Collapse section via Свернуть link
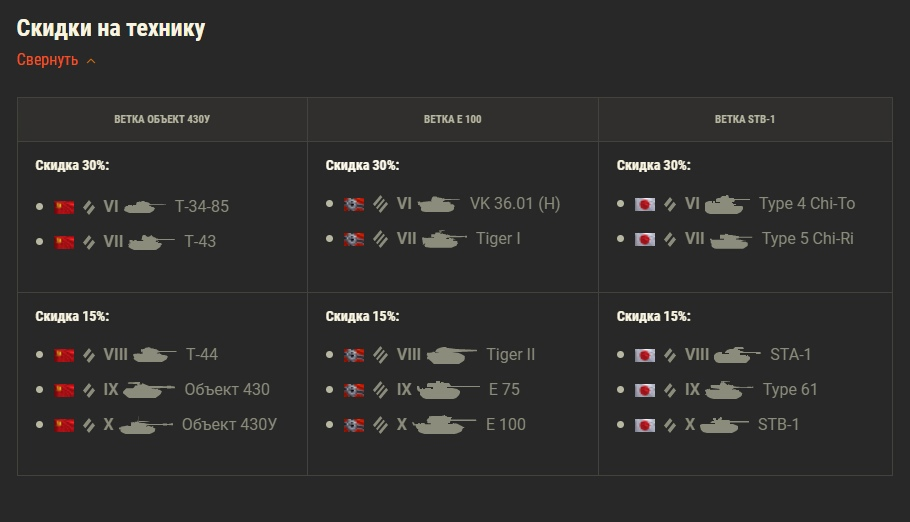 pos(48,60)
